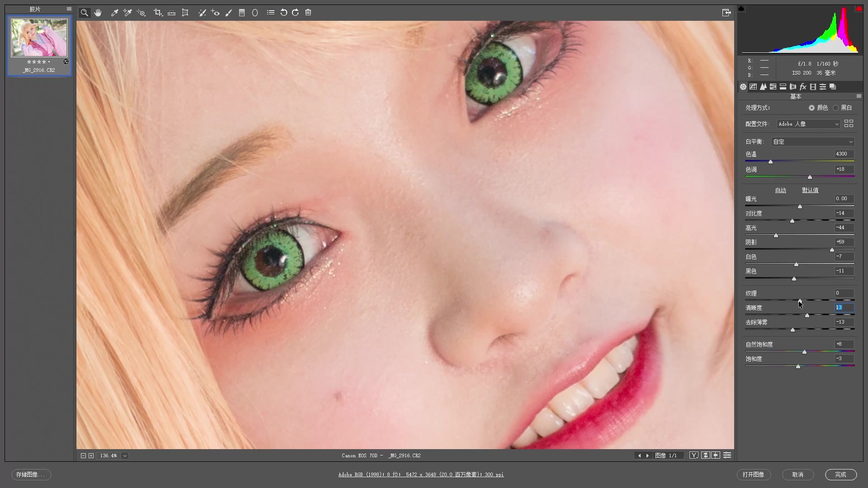Select the Adjustment Brush tool
The width and height of the screenshot is (868, 488).
(229, 13)
